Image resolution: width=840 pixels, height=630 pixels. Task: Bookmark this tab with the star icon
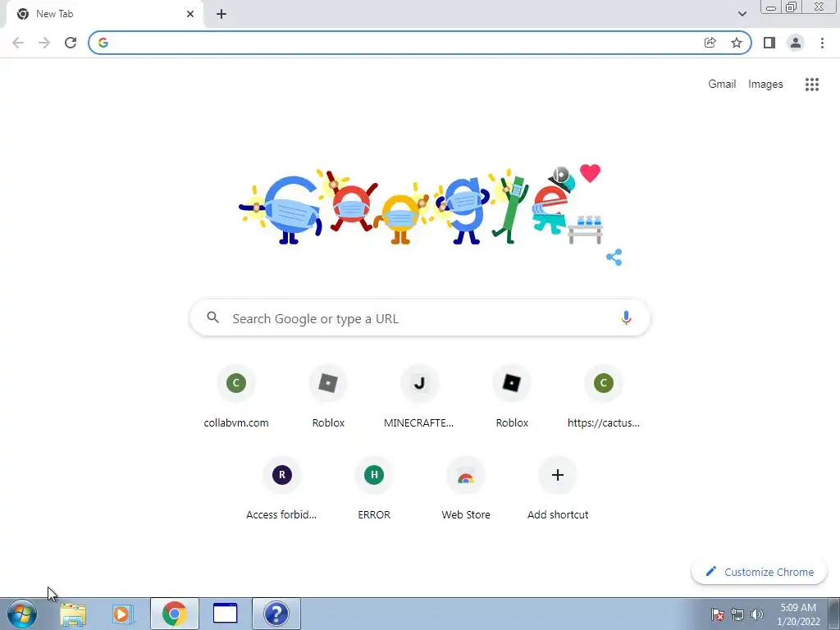(x=737, y=43)
